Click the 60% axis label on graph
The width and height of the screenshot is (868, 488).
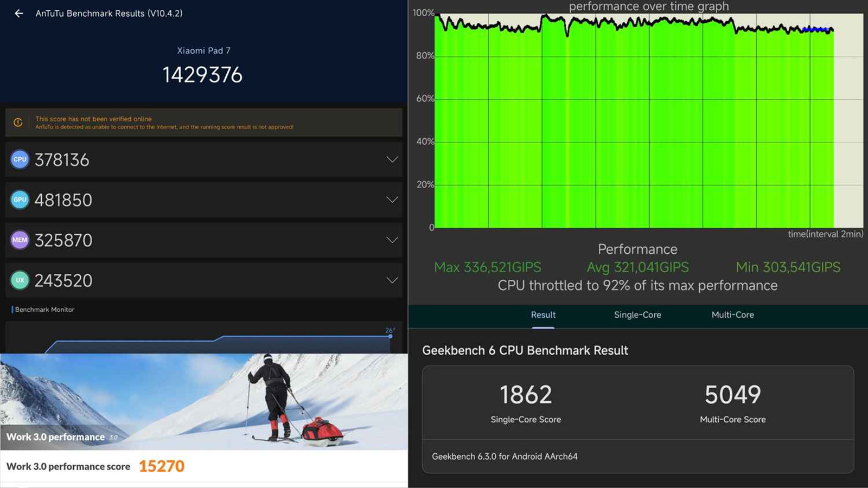tap(425, 98)
